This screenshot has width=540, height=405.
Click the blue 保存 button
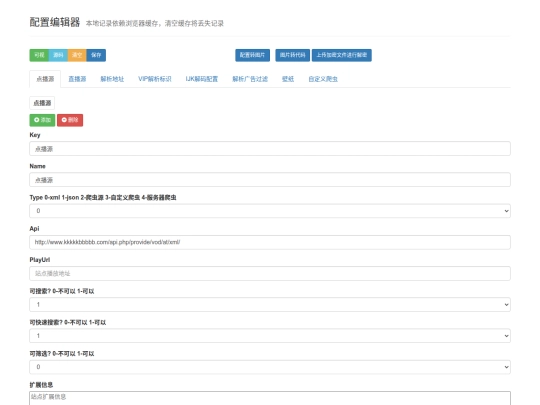(96, 55)
